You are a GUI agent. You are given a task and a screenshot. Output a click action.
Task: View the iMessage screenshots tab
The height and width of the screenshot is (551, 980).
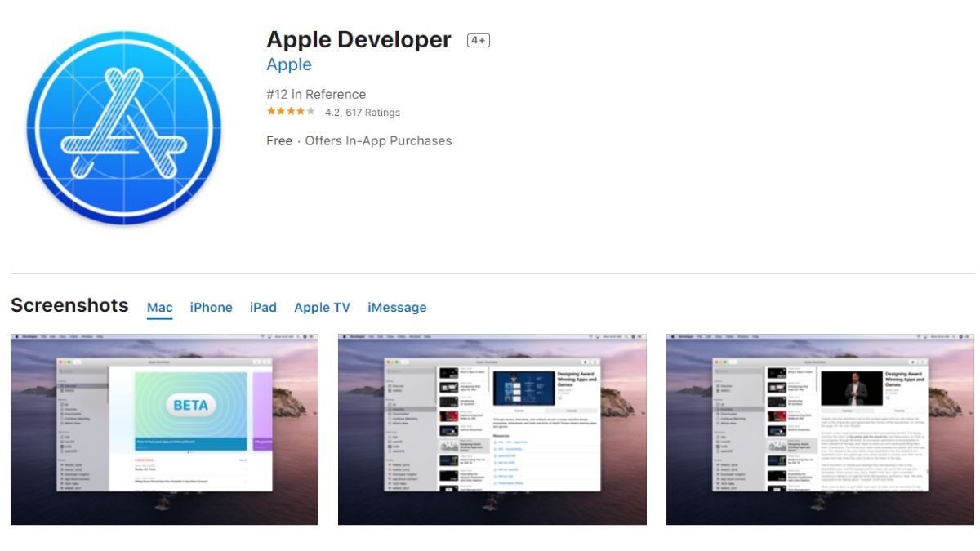pyautogui.click(x=397, y=308)
